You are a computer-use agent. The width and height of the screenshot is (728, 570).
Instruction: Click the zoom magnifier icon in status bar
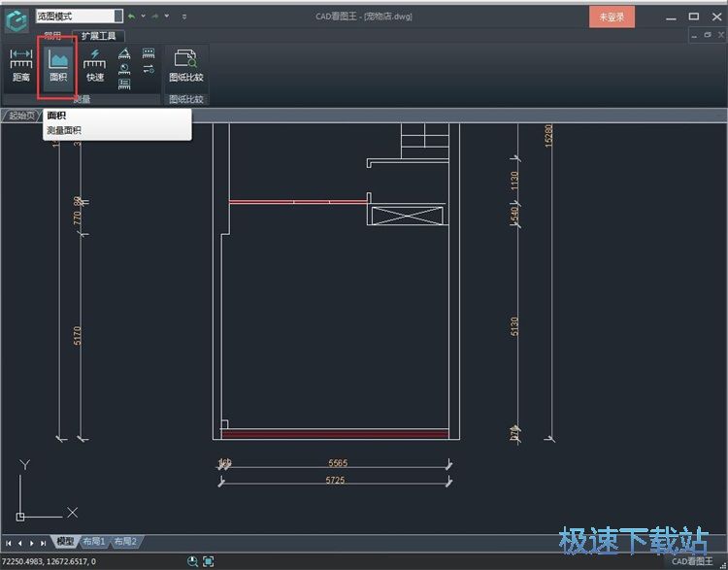click(x=192, y=561)
